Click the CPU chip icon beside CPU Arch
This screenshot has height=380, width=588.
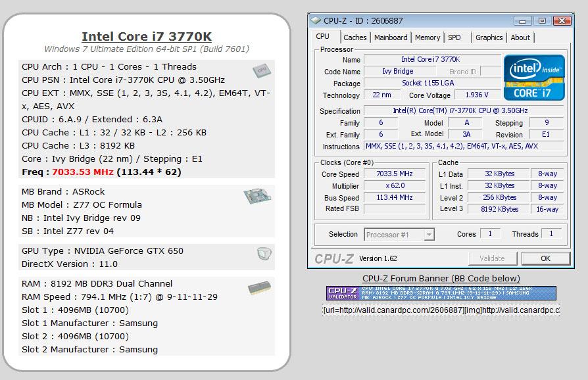[262, 70]
